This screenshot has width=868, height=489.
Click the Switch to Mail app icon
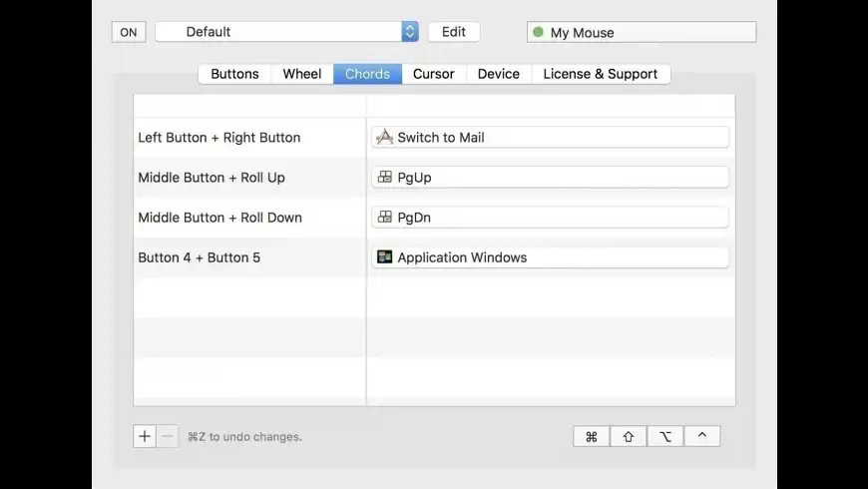[x=384, y=137]
